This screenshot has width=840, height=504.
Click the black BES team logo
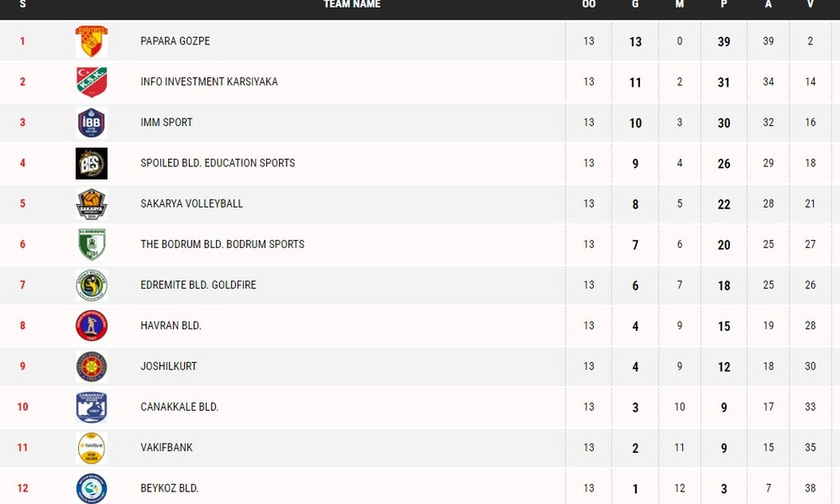click(x=92, y=163)
